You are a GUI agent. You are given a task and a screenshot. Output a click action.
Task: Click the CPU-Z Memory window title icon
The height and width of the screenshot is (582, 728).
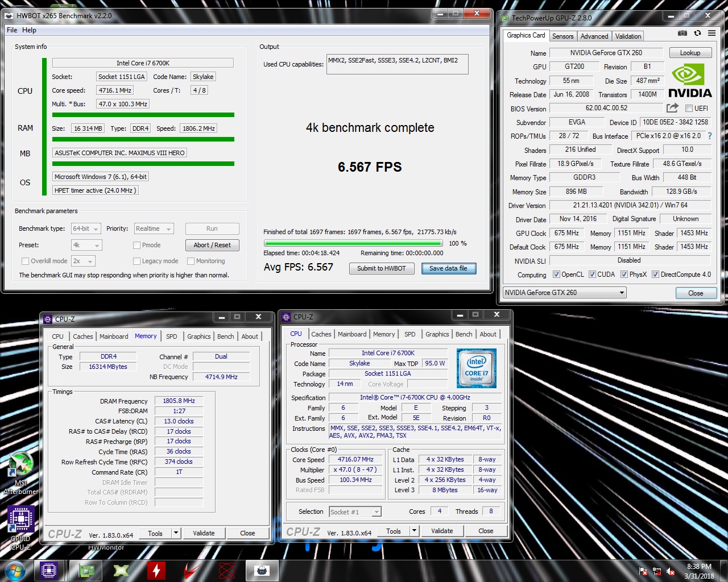(48, 319)
